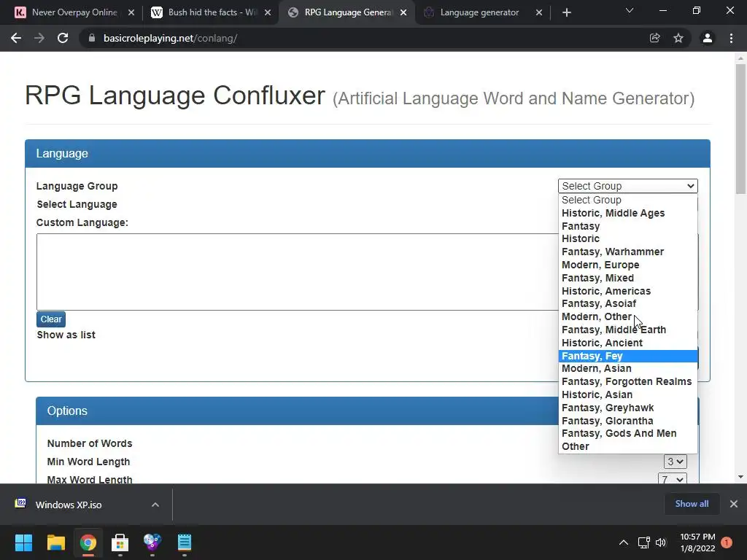Share this page icon

[654, 38]
